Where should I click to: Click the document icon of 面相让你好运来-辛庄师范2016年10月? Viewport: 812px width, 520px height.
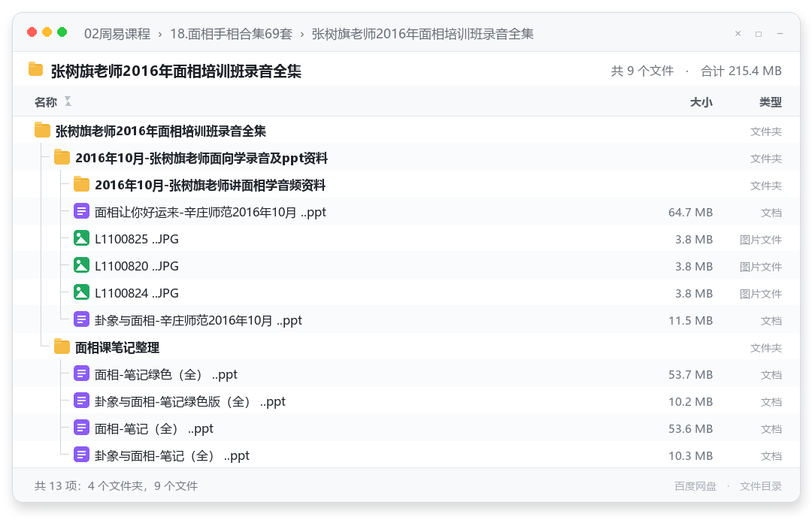coord(81,211)
